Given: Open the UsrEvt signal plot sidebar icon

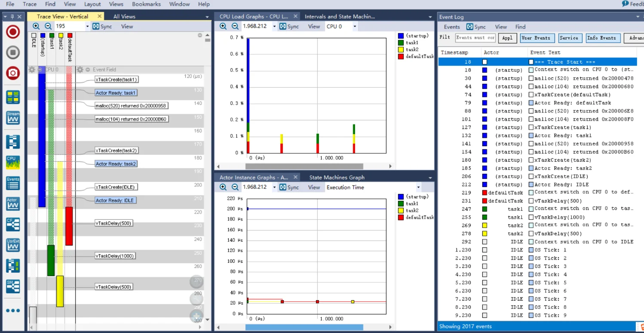Looking at the screenshot, I should point(13,244).
